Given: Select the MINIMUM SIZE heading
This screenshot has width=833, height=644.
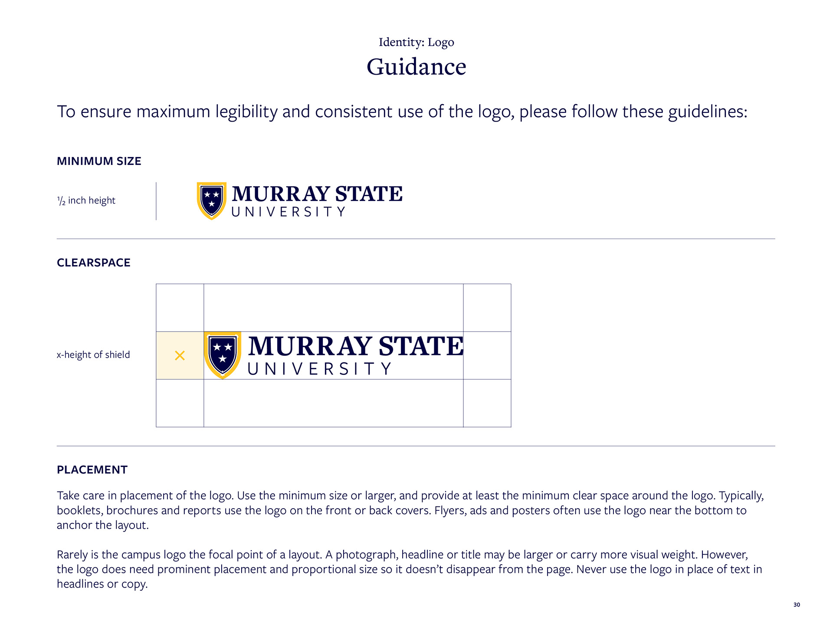Looking at the screenshot, I should click(99, 161).
